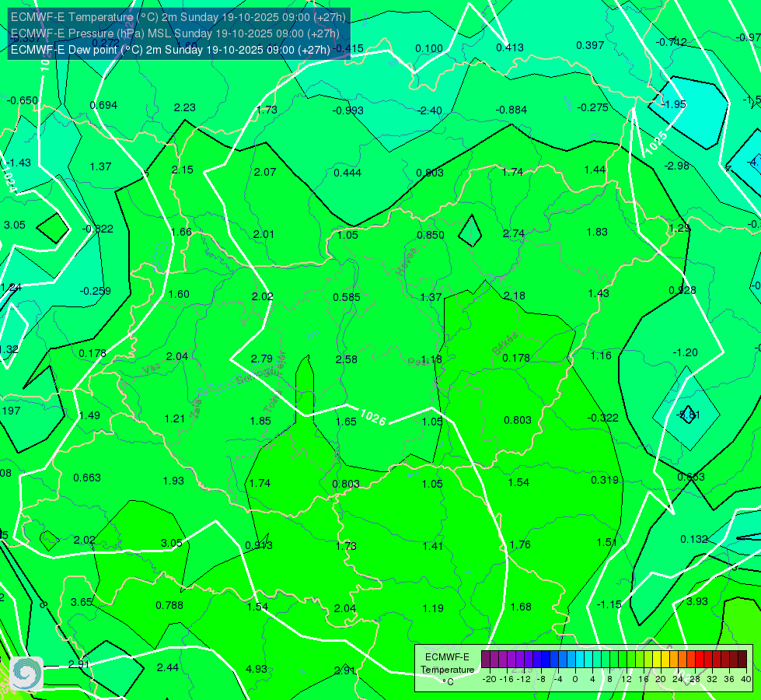Click the blue -8 swatch in legend
The width and height of the screenshot is (761, 700).
pos(546,660)
